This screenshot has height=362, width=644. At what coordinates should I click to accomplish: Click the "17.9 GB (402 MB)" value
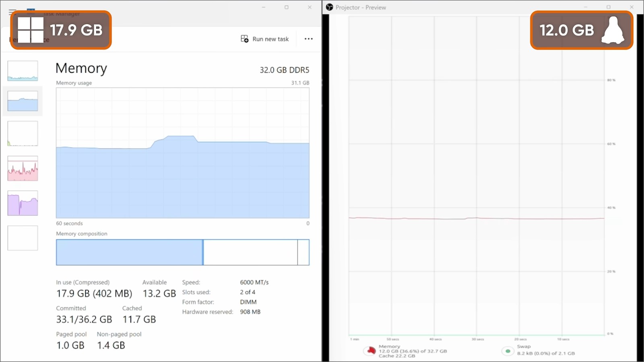(94, 294)
